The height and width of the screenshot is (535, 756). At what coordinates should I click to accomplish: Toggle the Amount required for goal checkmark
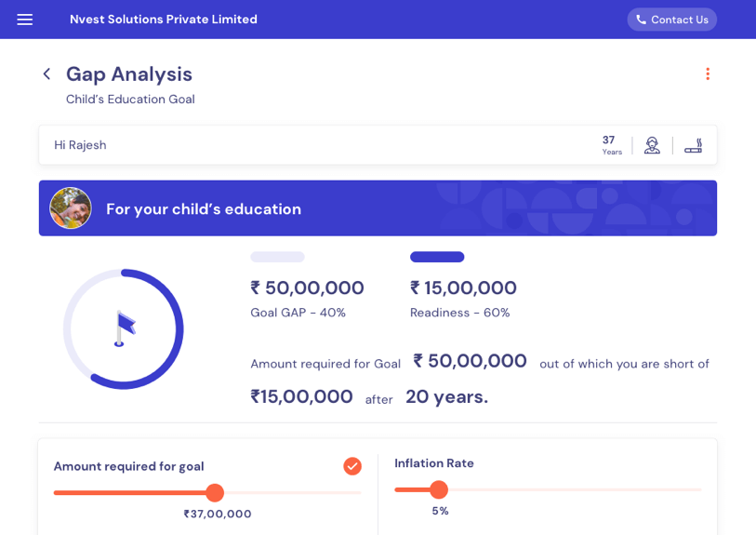[x=352, y=466]
